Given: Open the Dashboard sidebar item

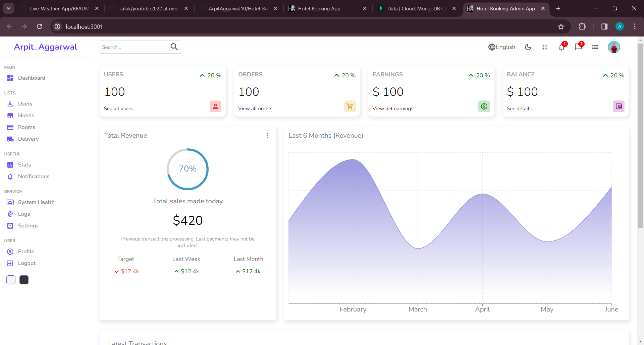Looking at the screenshot, I should (26, 78).
